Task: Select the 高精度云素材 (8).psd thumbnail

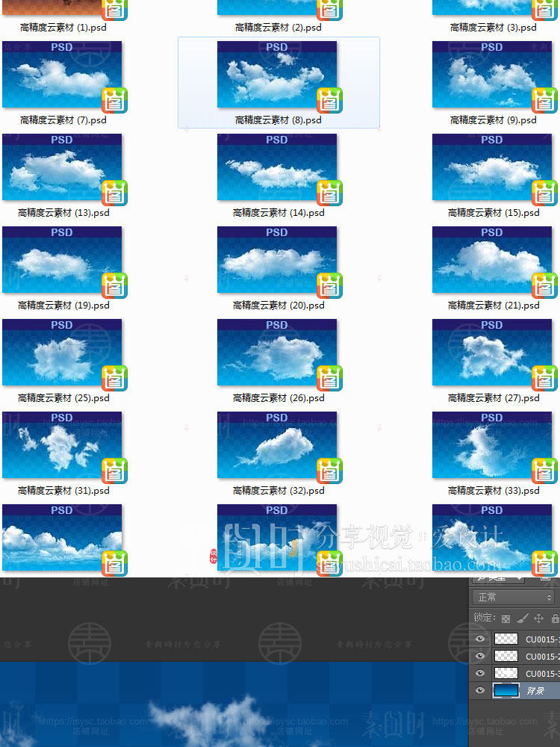Action: 277,74
